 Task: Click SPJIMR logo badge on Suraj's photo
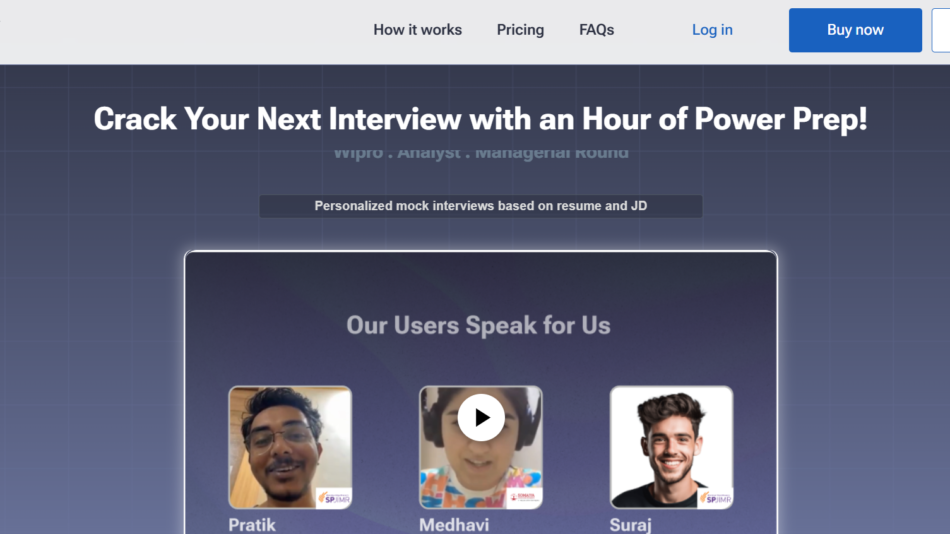click(x=715, y=498)
